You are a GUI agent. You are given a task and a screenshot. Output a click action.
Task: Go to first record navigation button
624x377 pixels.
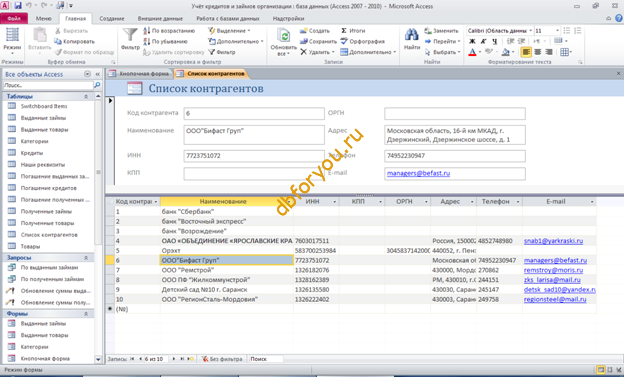pyautogui.click(x=132, y=359)
